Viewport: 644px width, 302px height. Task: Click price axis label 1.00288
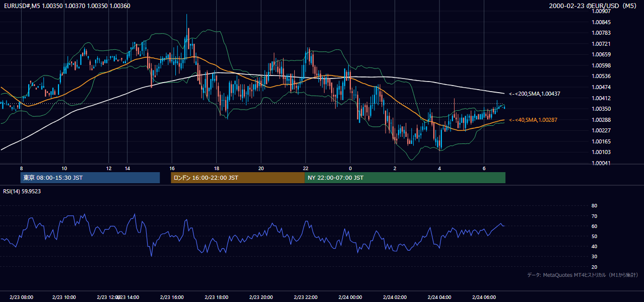pyautogui.click(x=601, y=119)
